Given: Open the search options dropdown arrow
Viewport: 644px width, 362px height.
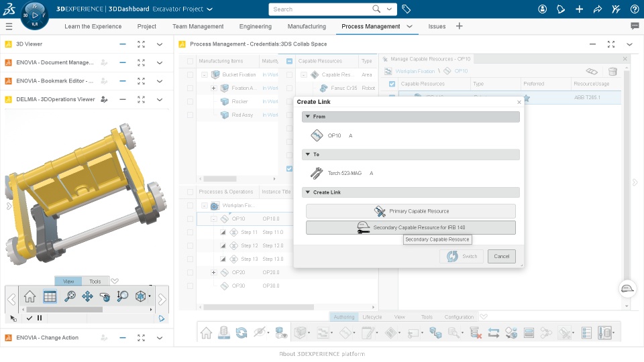Looking at the screenshot, I should tap(389, 9).
